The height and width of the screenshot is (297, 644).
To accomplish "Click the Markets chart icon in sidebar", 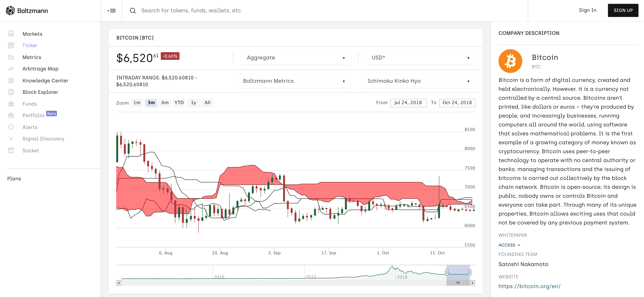I will click(11, 34).
